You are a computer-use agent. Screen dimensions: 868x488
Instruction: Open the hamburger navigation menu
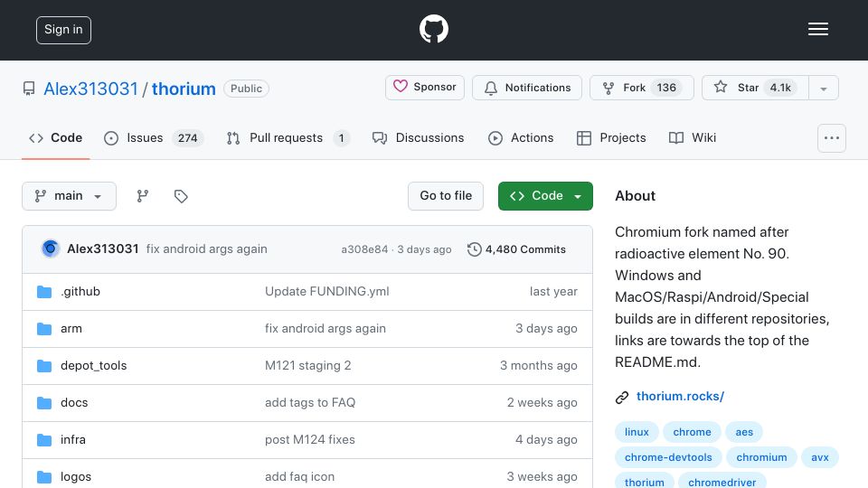pos(817,29)
